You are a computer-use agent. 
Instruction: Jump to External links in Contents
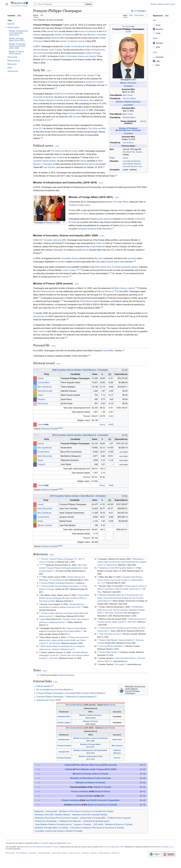coord(13,71)
